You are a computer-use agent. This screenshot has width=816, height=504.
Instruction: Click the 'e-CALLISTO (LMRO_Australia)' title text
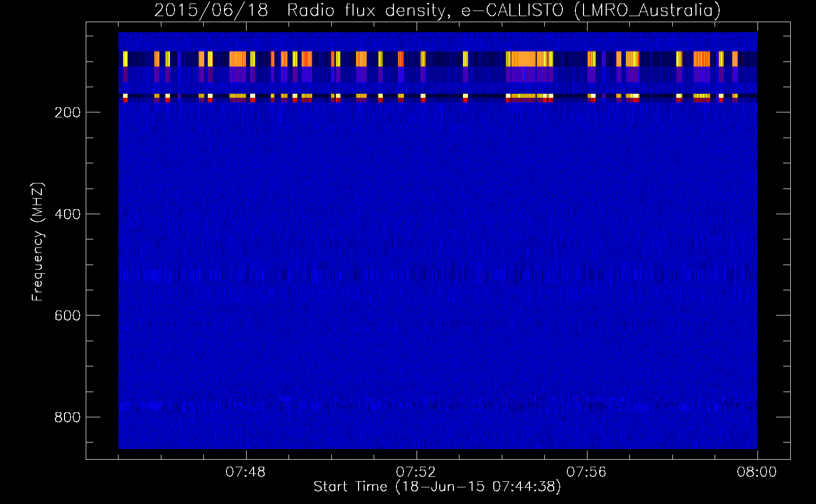point(591,11)
